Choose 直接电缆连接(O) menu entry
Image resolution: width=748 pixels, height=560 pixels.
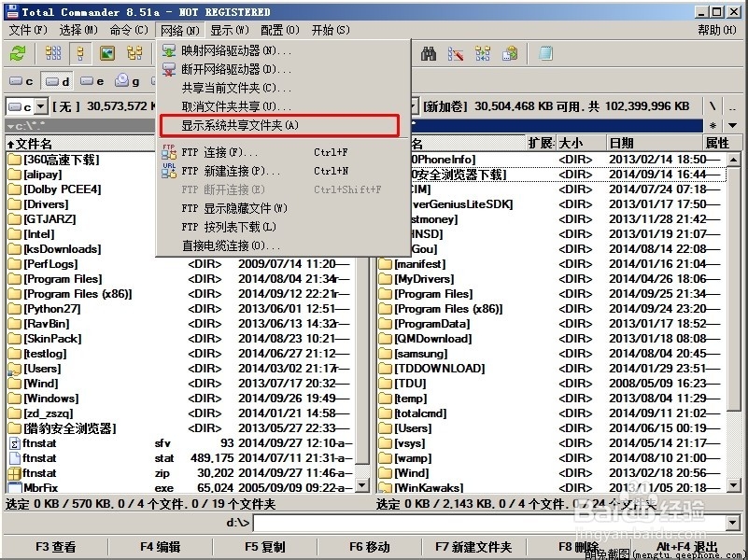(283, 245)
